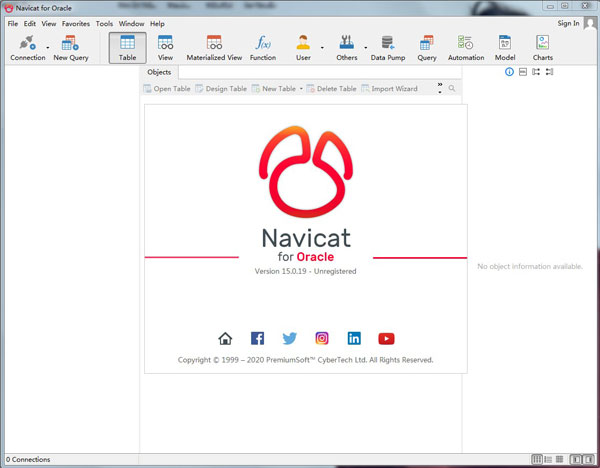Click the object information icon
This screenshot has height=468, width=600.
point(509,72)
